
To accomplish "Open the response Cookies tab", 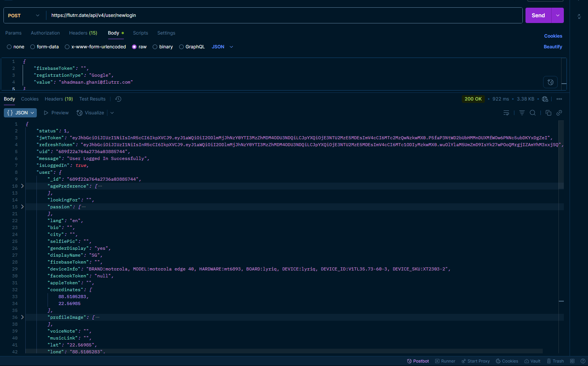I will 30,99.
